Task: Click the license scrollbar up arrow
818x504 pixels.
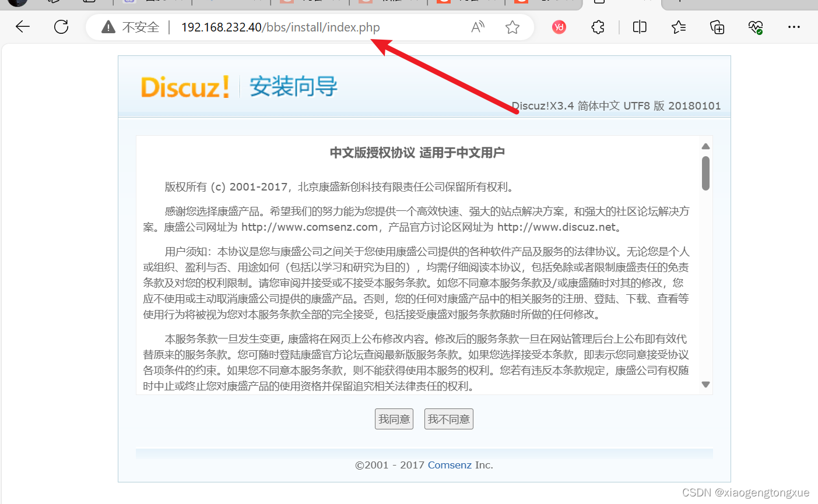Action: [705, 146]
